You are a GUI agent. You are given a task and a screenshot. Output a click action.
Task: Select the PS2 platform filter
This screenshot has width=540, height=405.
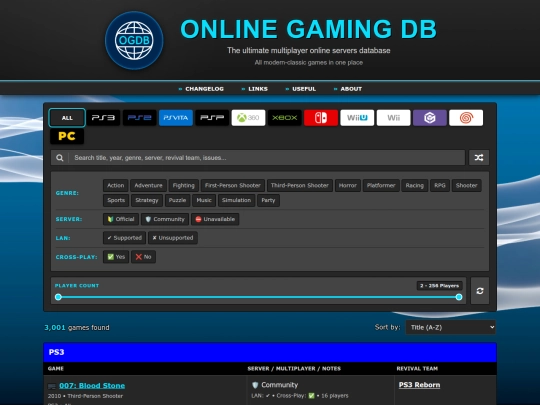[x=139, y=118]
